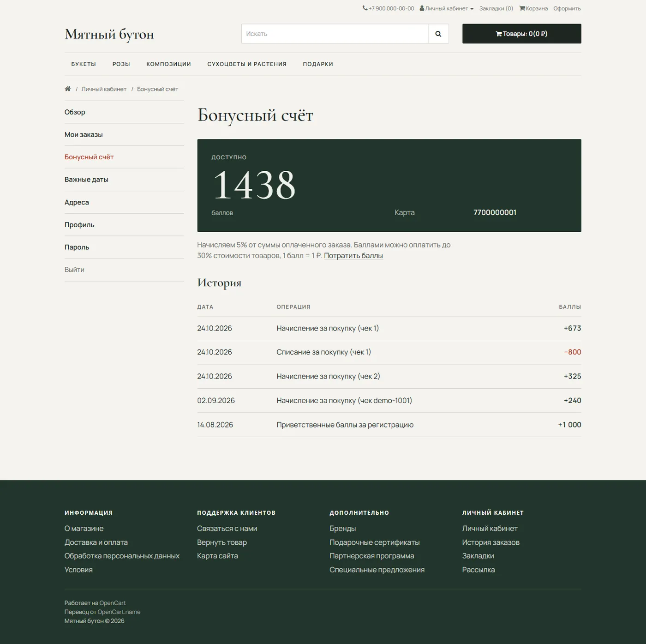The height and width of the screenshot is (644, 646).
Task: Open the КОМПОЗИЦИИ category menu
Action: [168, 64]
